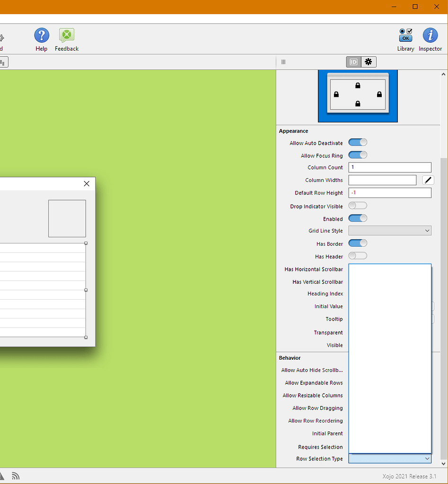Click the warning triangle in the status bar
The image size is (448, 484).
pos(3,476)
